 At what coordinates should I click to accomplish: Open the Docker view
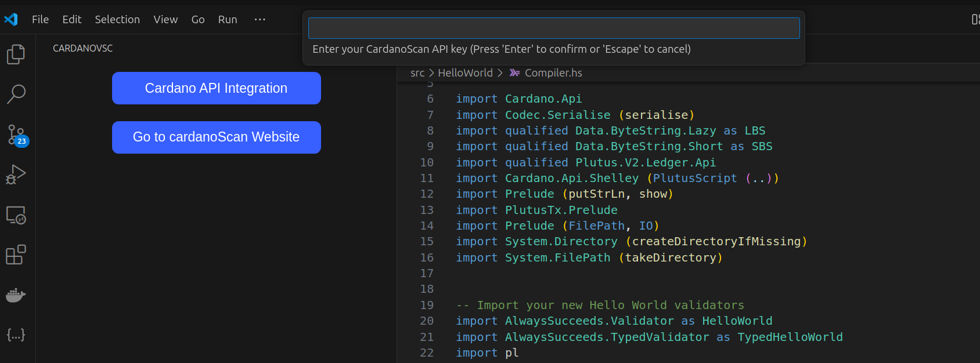point(16,295)
